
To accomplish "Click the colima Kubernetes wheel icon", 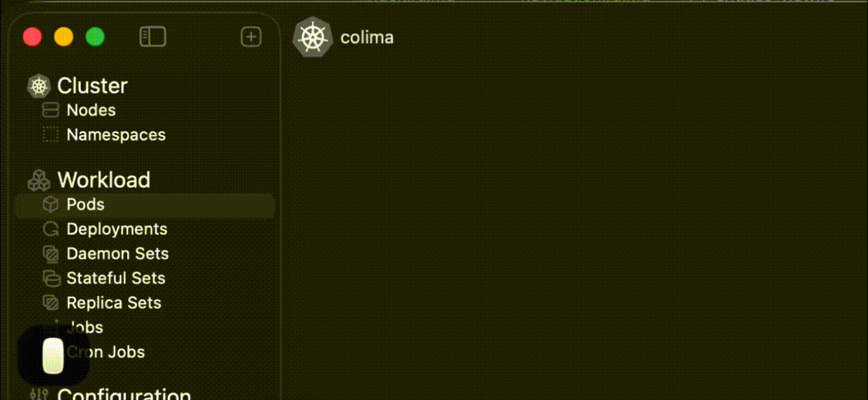I will (313, 37).
